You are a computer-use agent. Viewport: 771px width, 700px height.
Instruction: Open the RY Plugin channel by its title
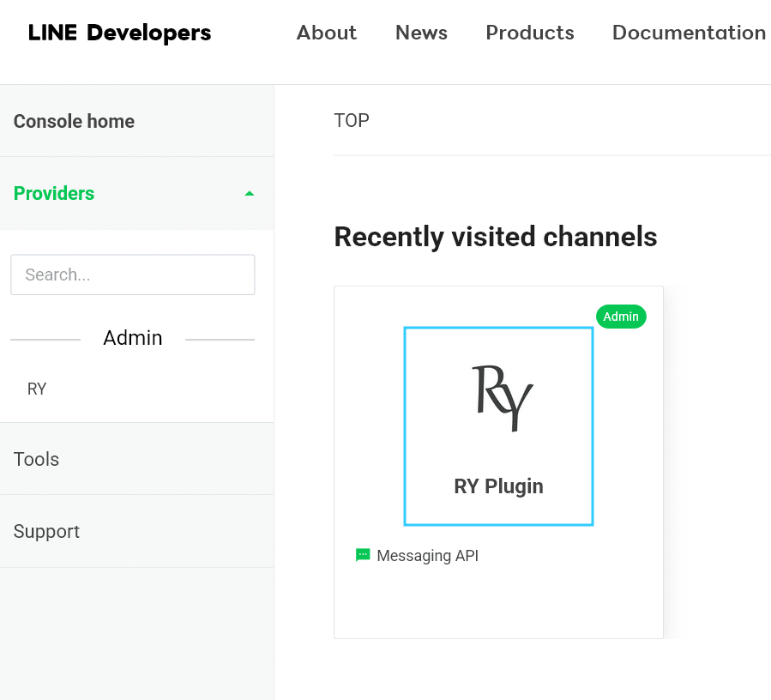point(498,486)
